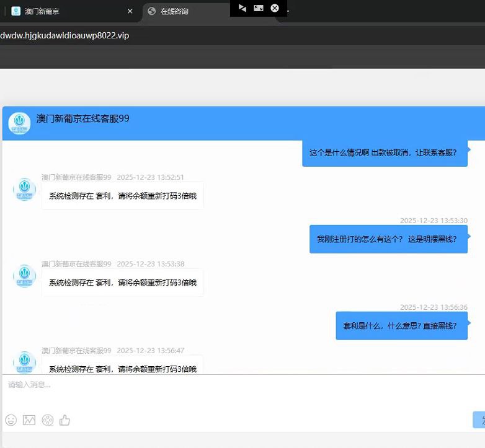Click the browser address bar URL

[65, 35]
